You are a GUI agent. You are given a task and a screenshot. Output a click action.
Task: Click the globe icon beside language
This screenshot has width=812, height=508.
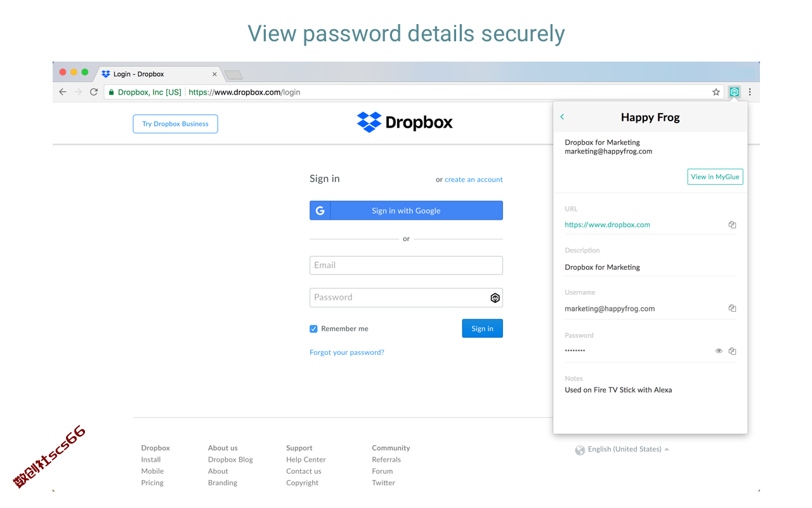[580, 450]
